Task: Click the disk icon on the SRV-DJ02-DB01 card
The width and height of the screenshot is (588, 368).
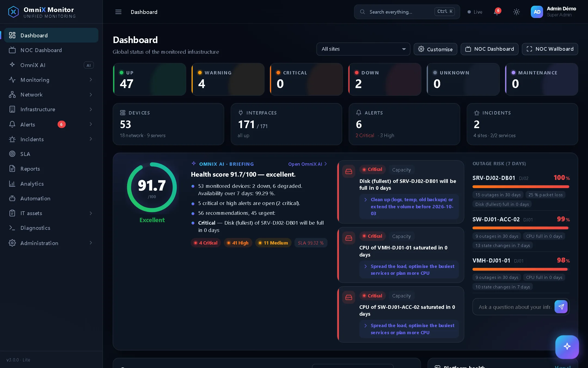Action: pos(349,171)
